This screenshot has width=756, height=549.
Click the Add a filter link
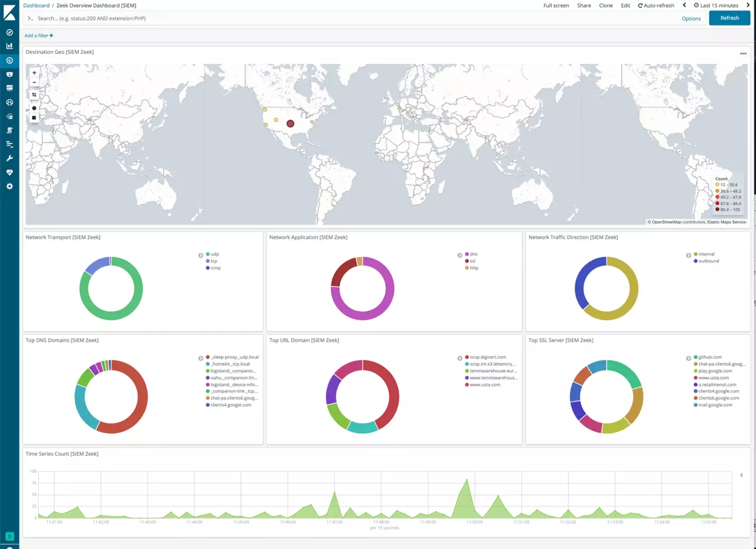pos(39,35)
